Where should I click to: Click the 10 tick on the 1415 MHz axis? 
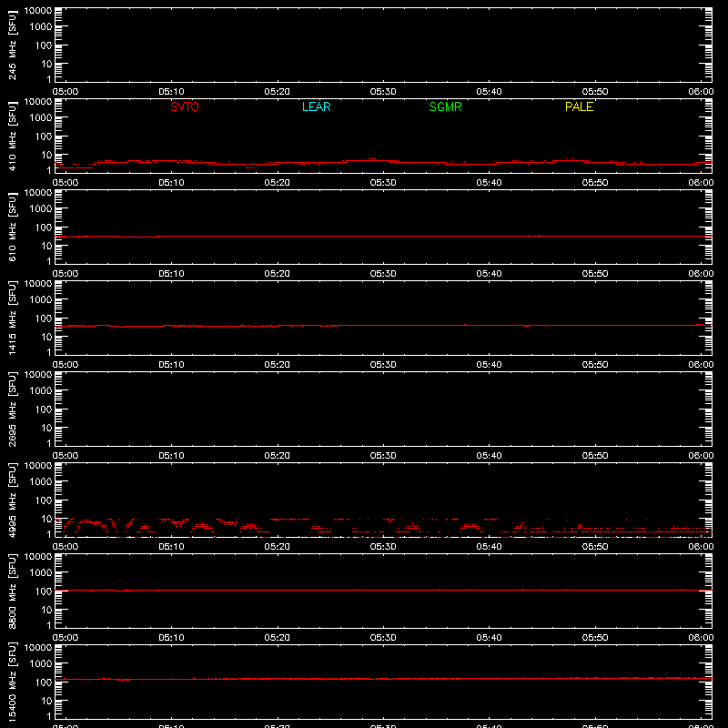(x=46, y=337)
